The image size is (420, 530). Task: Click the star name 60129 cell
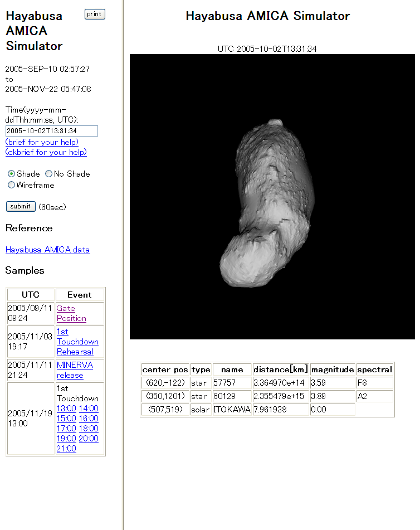tap(232, 396)
